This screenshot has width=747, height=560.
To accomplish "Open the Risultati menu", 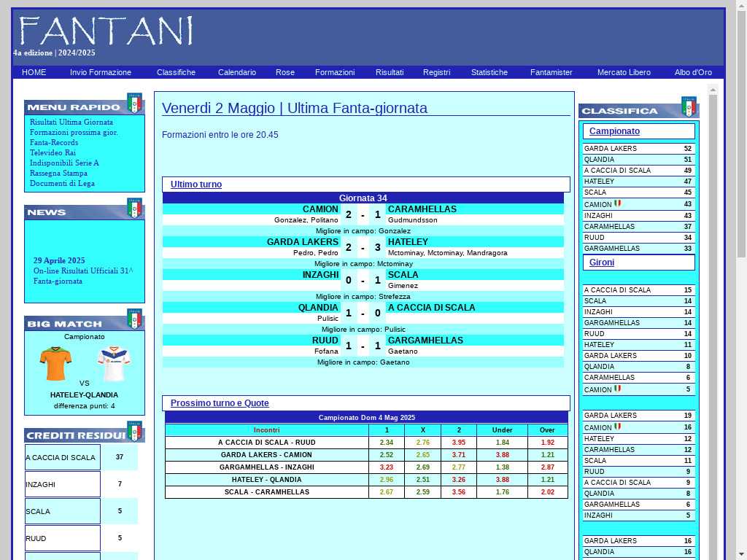I will pos(390,72).
